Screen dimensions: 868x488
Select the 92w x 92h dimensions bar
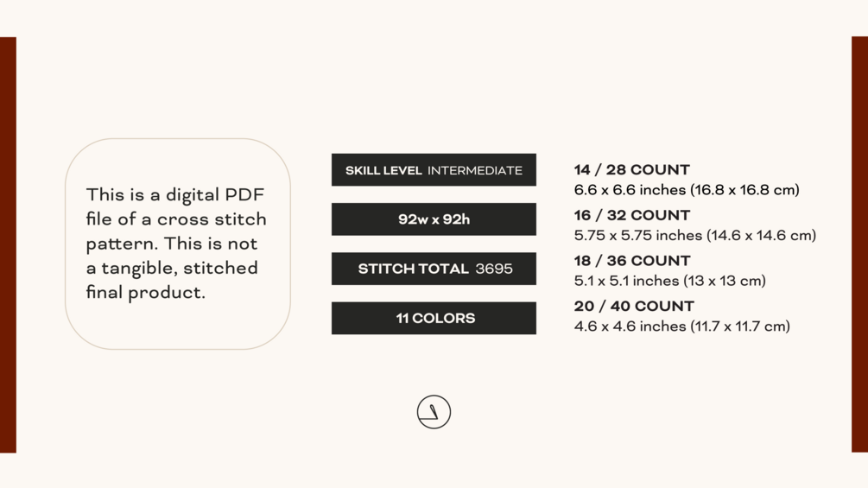[434, 219]
